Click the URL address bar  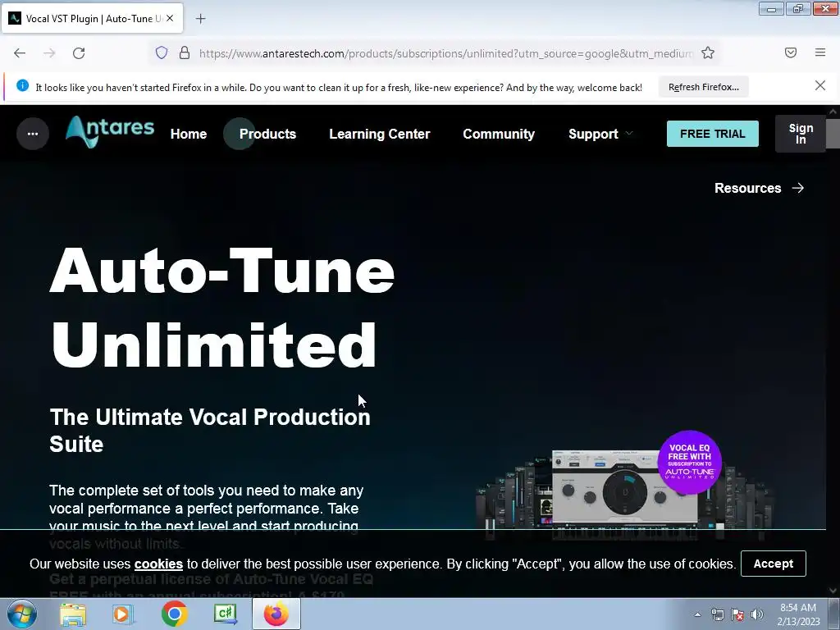tap(445, 53)
